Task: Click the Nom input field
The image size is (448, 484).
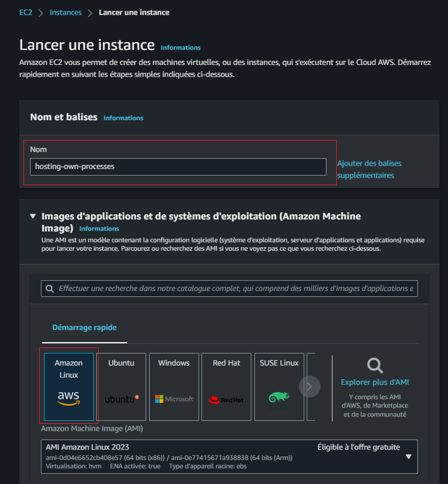Action: click(178, 167)
